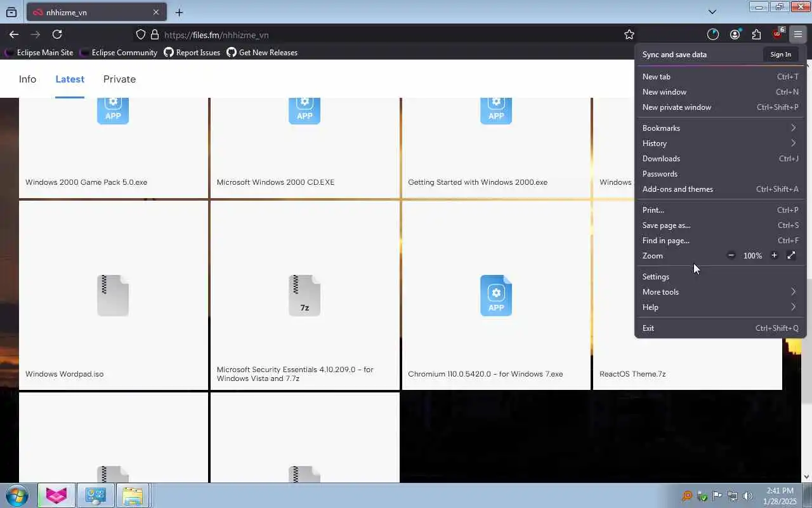This screenshot has width=812, height=508.
Task: Switch to the Private tab
Action: pos(119,79)
